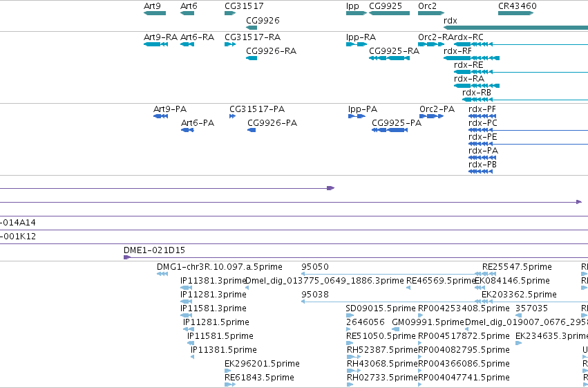Click the RP004517872.5prime EST
This screenshot has height=388, width=588.
[419, 343]
